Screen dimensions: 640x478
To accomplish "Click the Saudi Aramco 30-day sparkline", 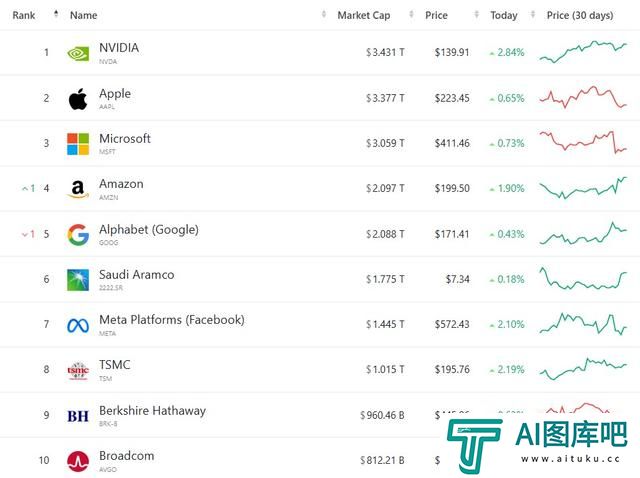I will tap(583, 278).
